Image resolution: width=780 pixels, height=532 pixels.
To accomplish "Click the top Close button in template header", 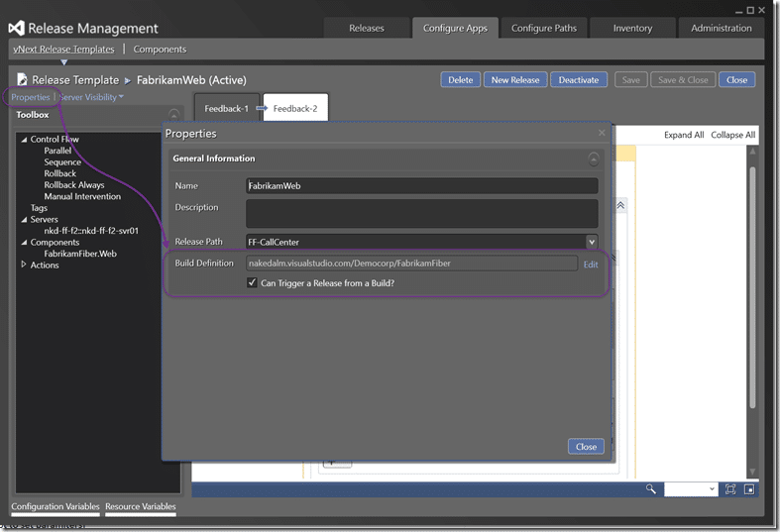I will (736, 79).
